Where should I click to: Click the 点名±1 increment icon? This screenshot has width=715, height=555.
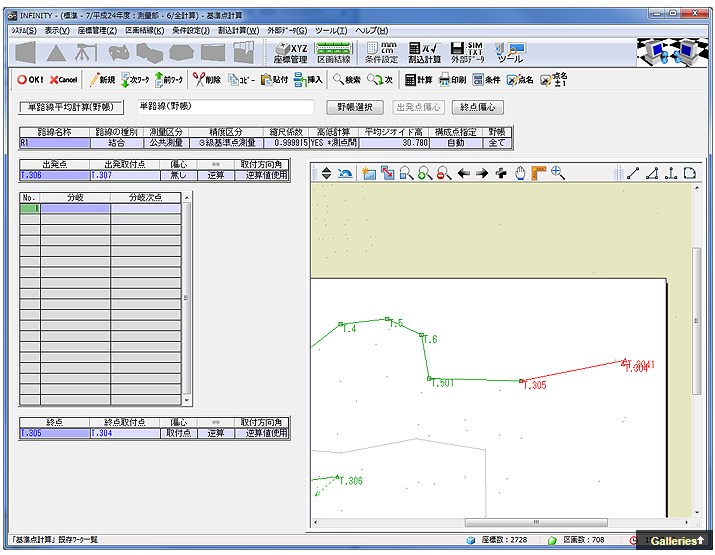point(553,80)
